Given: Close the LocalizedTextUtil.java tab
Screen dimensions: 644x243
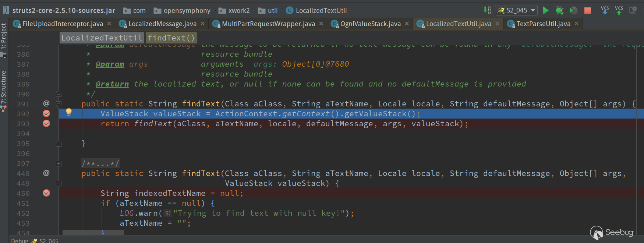Looking at the screenshot, I should pyautogui.click(x=497, y=24).
